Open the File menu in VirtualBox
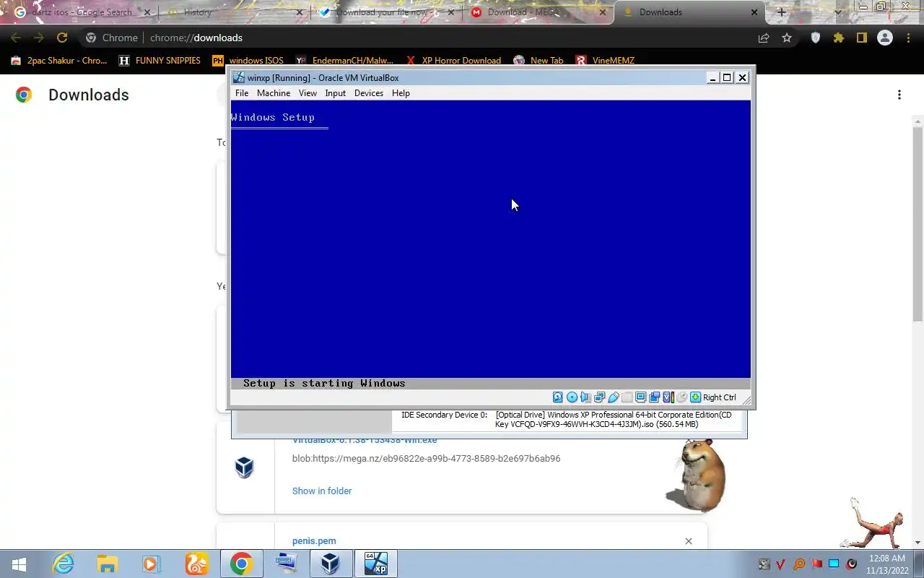Screen dimensions: 924x578 [x=242, y=93]
